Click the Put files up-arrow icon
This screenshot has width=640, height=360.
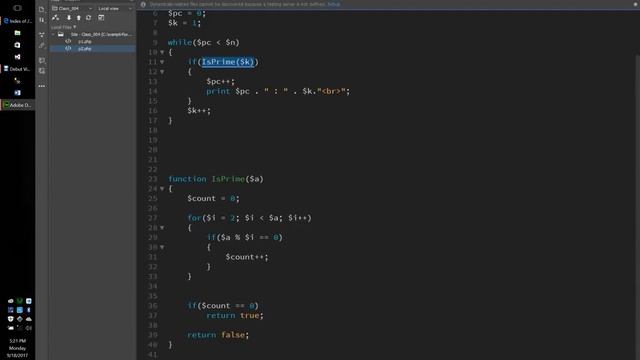(x=79, y=18)
